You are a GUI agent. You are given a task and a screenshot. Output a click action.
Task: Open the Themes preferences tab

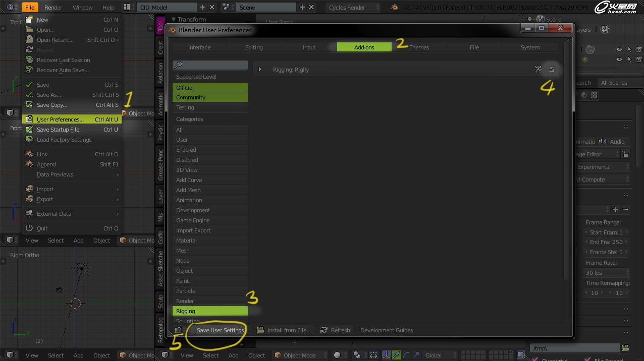tap(419, 47)
